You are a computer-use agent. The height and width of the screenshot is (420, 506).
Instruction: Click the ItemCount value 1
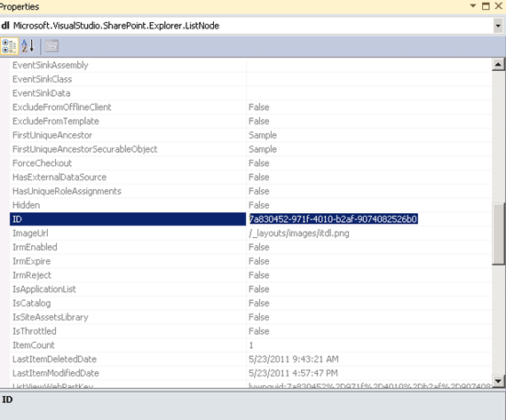[x=251, y=345]
